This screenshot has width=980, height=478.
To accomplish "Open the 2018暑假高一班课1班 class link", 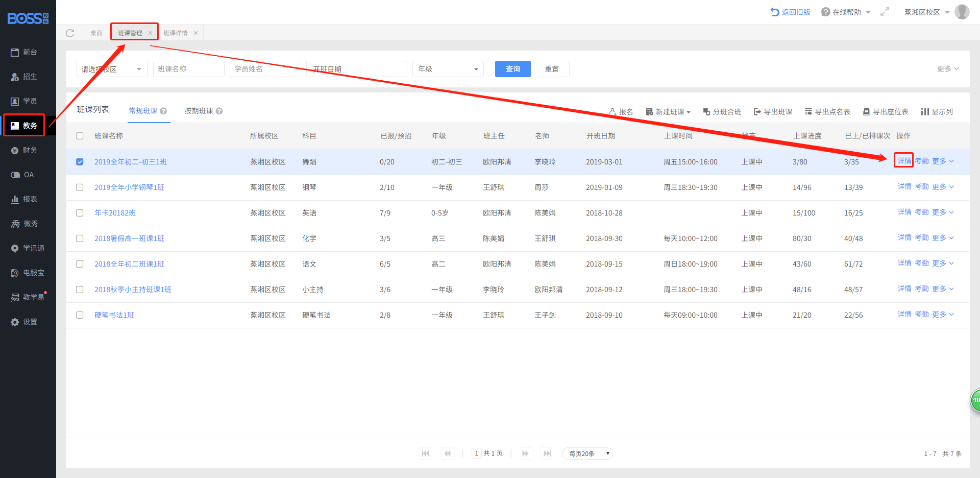I will pyautogui.click(x=129, y=238).
